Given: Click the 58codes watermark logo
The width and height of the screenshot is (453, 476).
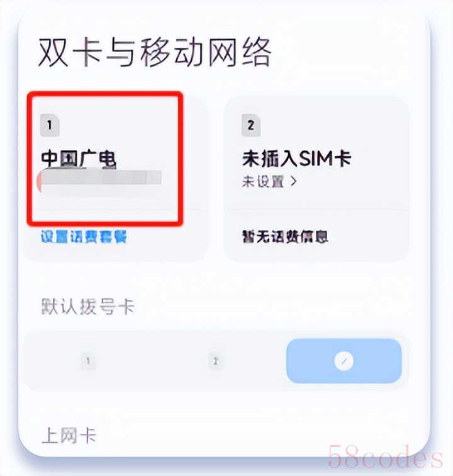Looking at the screenshot, I should coord(385,456).
